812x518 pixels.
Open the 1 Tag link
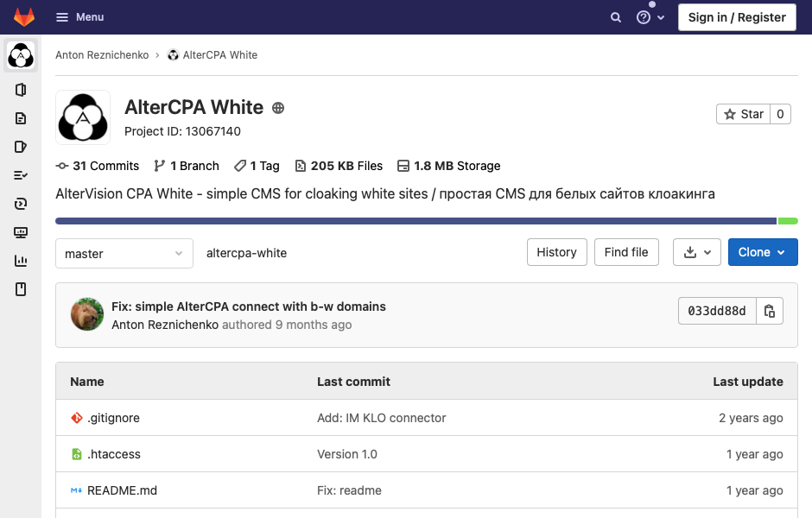257,166
